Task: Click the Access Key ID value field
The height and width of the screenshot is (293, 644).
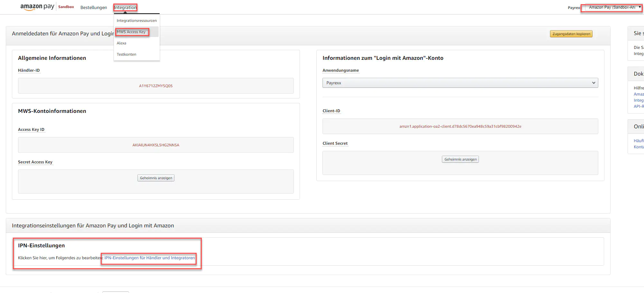Action: coord(156,145)
